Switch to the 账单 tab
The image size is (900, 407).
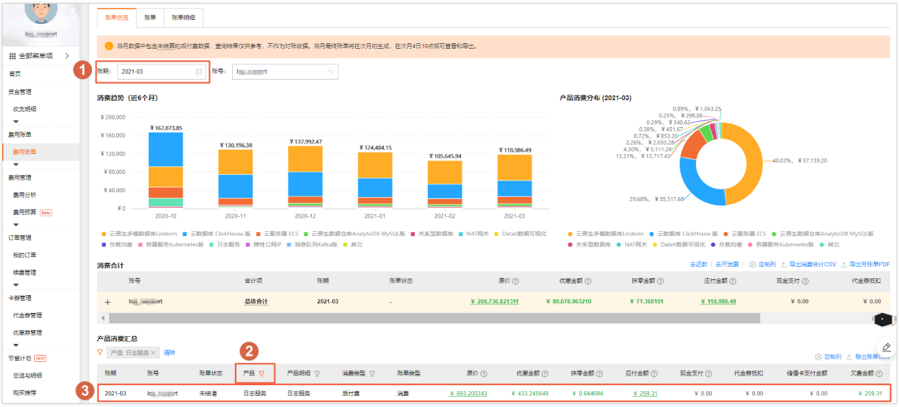150,18
